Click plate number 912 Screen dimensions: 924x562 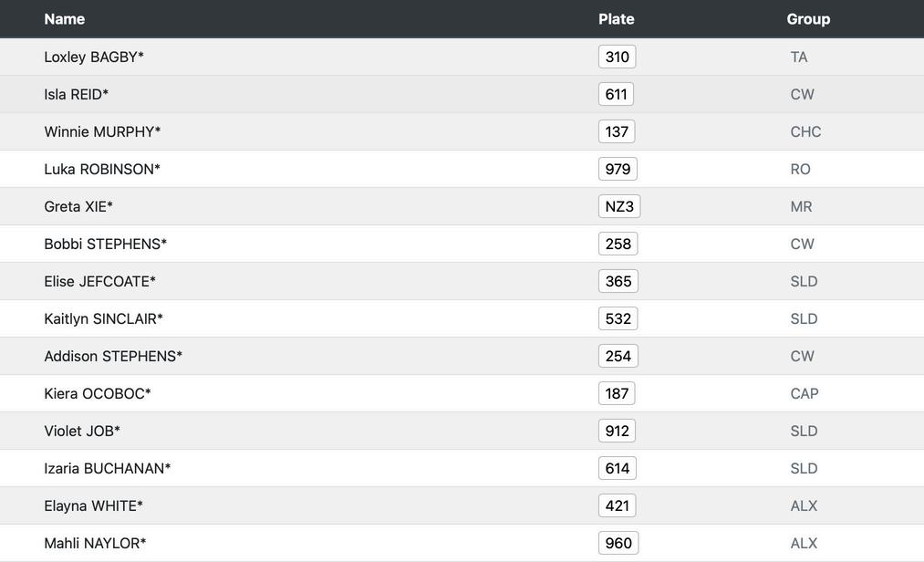618,431
